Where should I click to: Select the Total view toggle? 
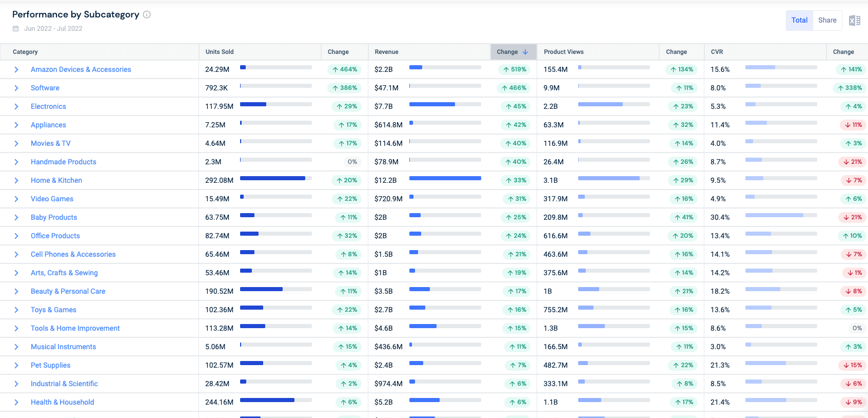pyautogui.click(x=799, y=21)
